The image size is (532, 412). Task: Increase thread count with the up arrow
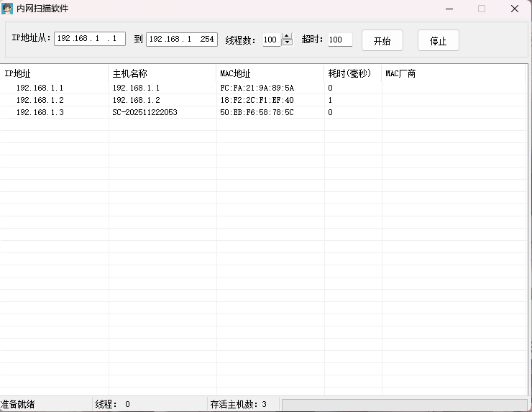(x=288, y=36)
